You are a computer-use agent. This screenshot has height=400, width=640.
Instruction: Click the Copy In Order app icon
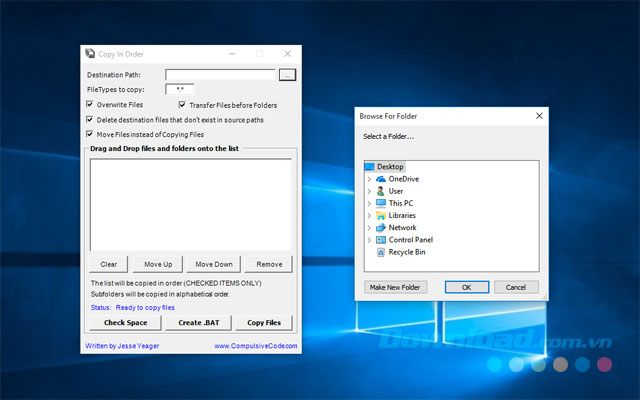90,53
